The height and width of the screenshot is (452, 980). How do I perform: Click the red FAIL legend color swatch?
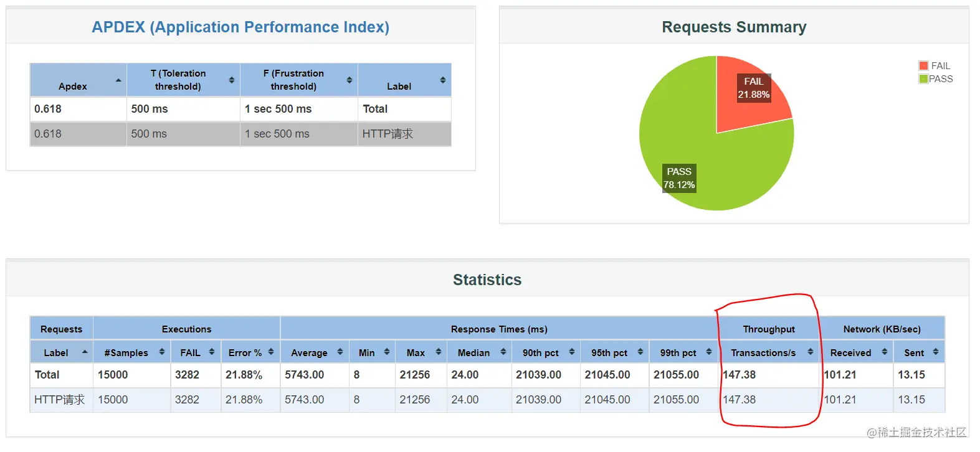point(923,65)
